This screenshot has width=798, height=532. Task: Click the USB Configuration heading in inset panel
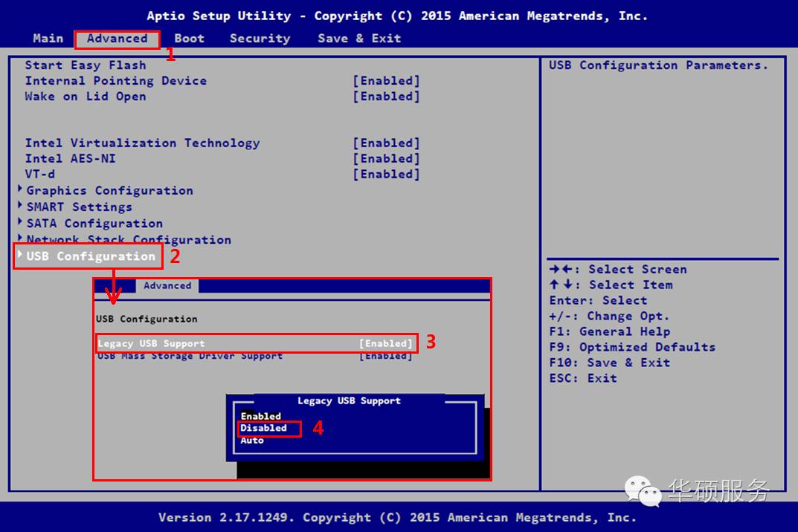coord(147,319)
